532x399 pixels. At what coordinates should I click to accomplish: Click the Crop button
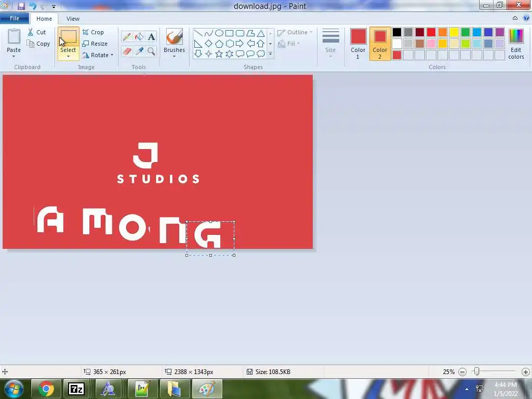tap(93, 32)
